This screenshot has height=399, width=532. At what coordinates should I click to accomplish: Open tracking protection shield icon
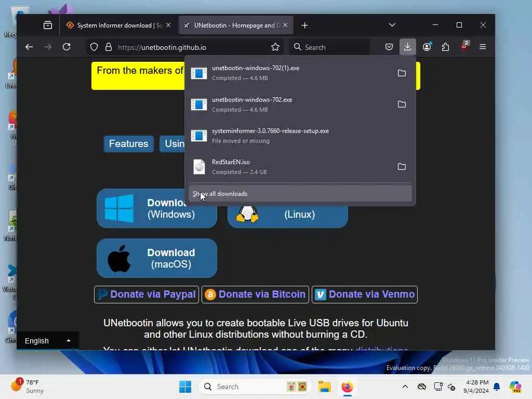tap(94, 47)
